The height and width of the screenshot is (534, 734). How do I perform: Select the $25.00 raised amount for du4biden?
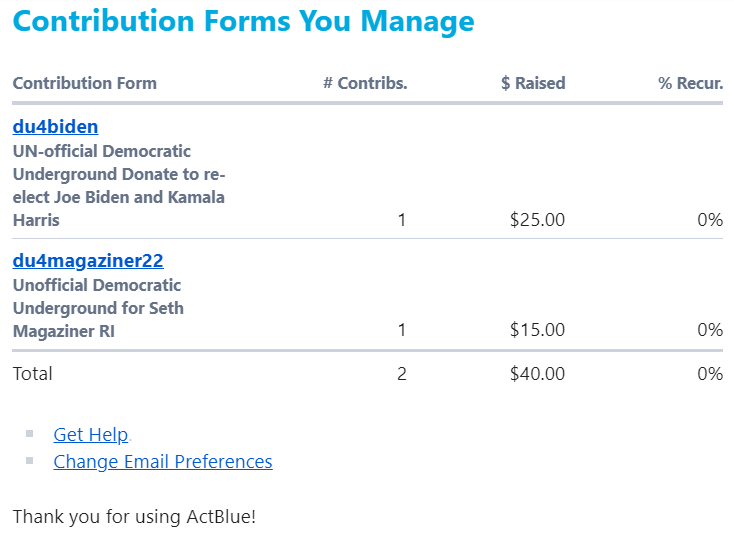click(x=537, y=220)
